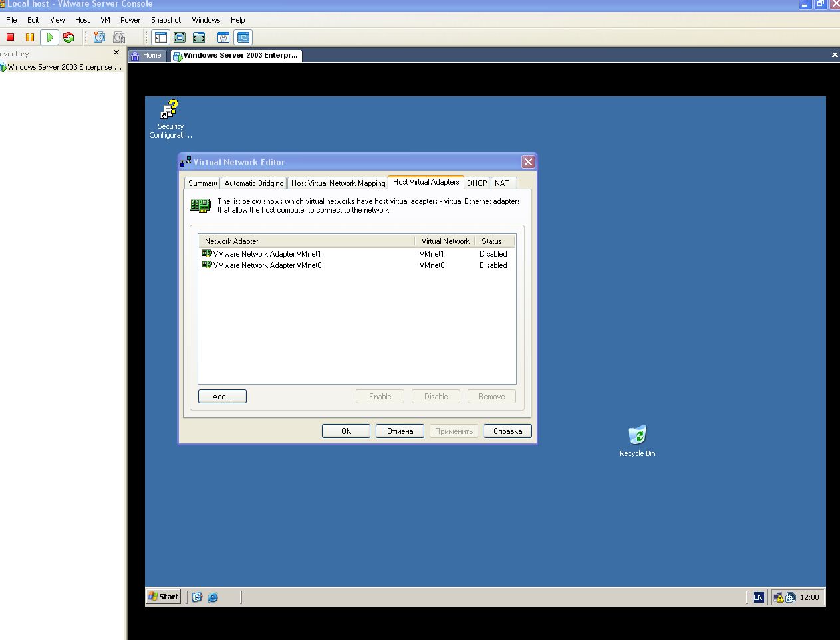This screenshot has height=640, width=840.
Task: Click the Summary view wrench toolbar icon
Action: (223, 37)
